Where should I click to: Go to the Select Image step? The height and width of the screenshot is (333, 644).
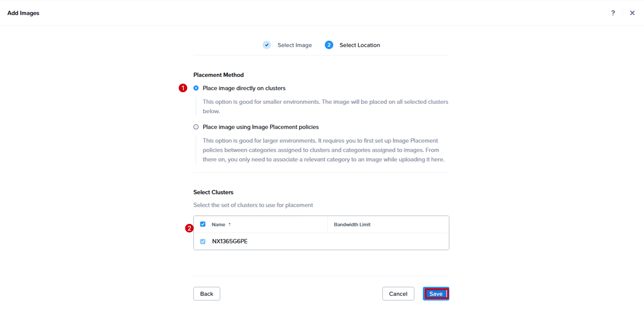coord(294,45)
